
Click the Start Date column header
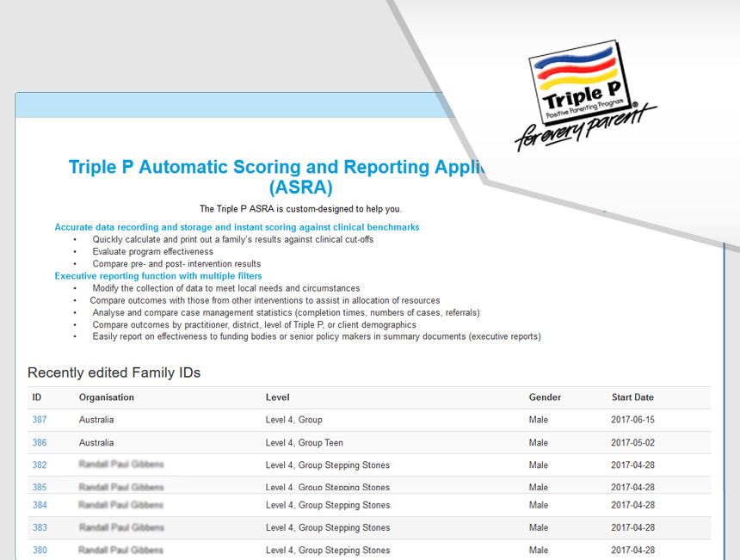click(632, 397)
